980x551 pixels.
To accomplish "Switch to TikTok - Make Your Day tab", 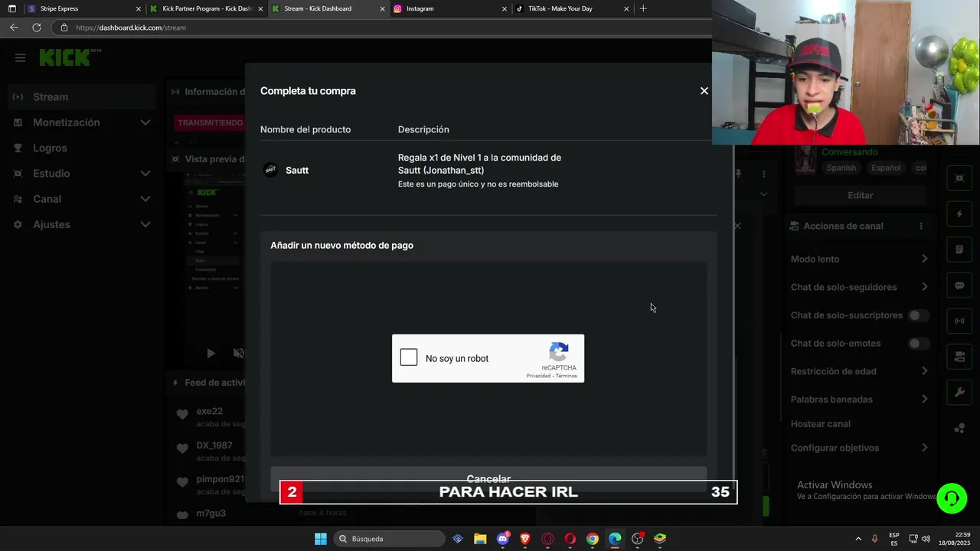I will pyautogui.click(x=572, y=8).
